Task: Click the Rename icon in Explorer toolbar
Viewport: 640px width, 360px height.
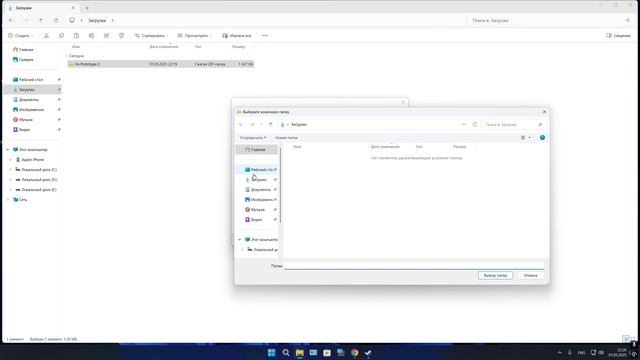Action: pos(91,36)
